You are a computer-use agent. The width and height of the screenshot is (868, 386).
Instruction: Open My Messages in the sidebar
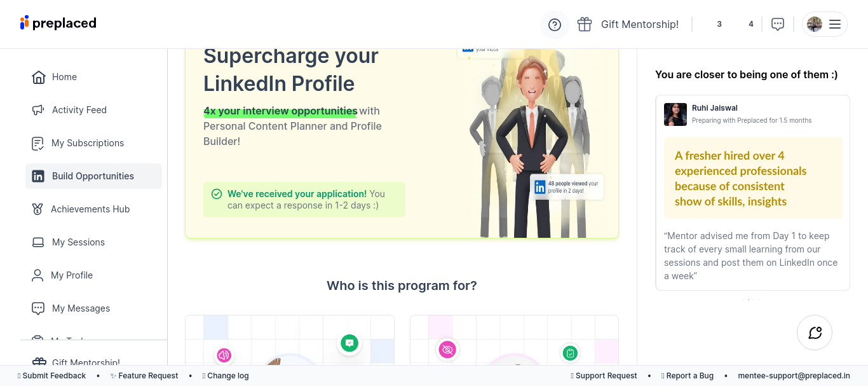[81, 308]
